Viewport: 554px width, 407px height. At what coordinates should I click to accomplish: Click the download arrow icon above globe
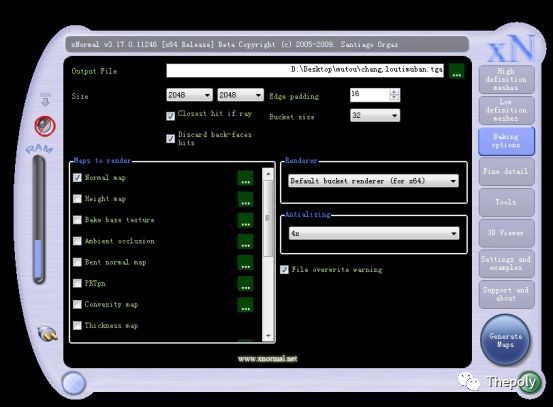pyautogui.click(x=45, y=99)
